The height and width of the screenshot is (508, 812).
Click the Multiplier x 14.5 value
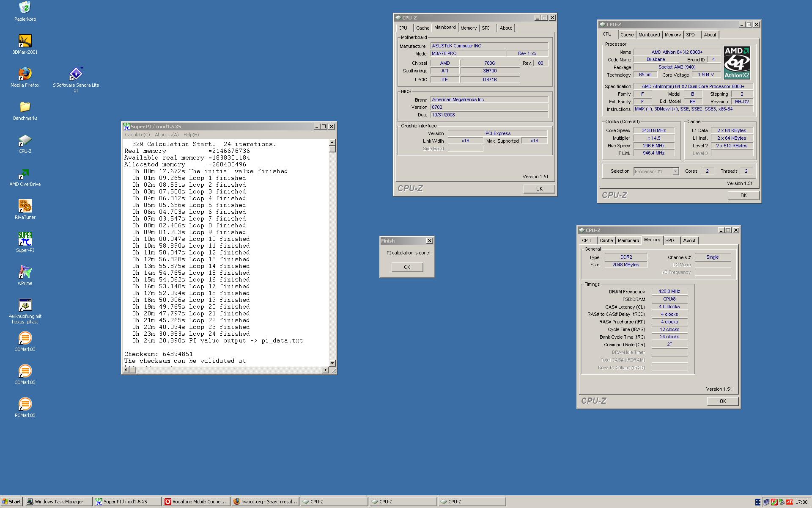[653, 138]
